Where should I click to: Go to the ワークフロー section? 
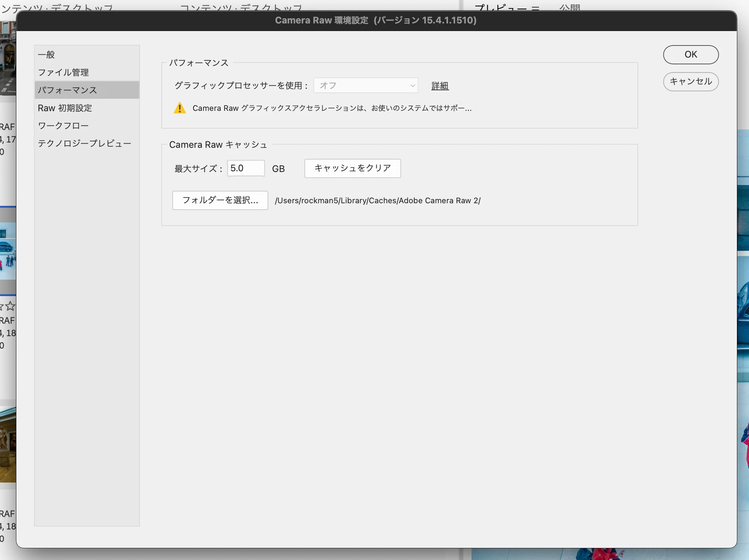[x=63, y=126]
